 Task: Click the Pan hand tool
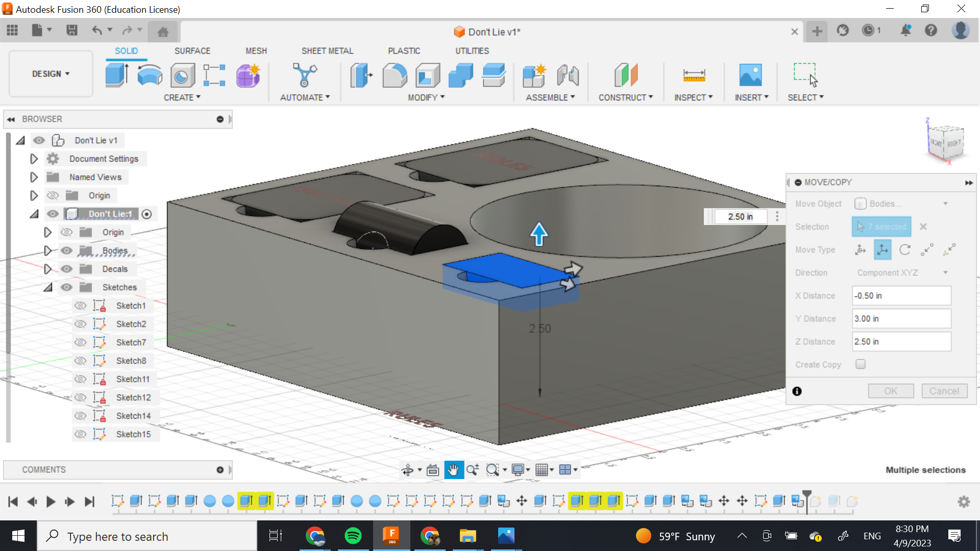453,470
